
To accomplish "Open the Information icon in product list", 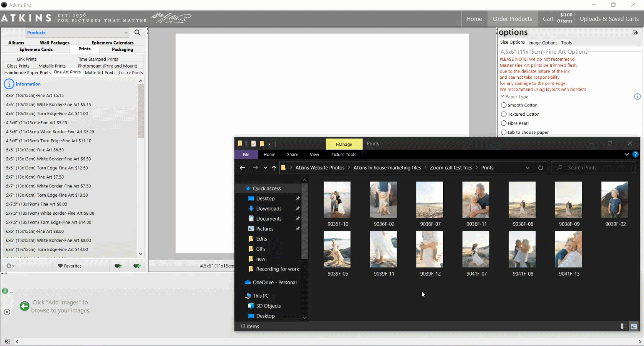I will [x=9, y=84].
